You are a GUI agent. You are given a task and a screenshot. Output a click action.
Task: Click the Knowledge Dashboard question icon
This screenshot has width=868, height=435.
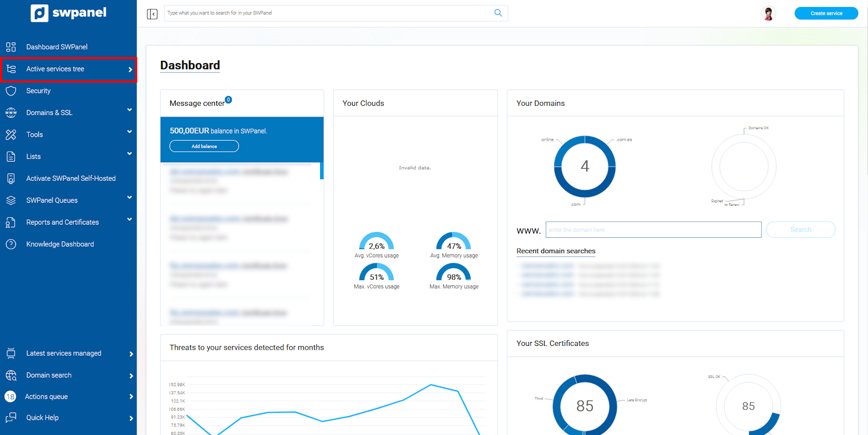(11, 244)
